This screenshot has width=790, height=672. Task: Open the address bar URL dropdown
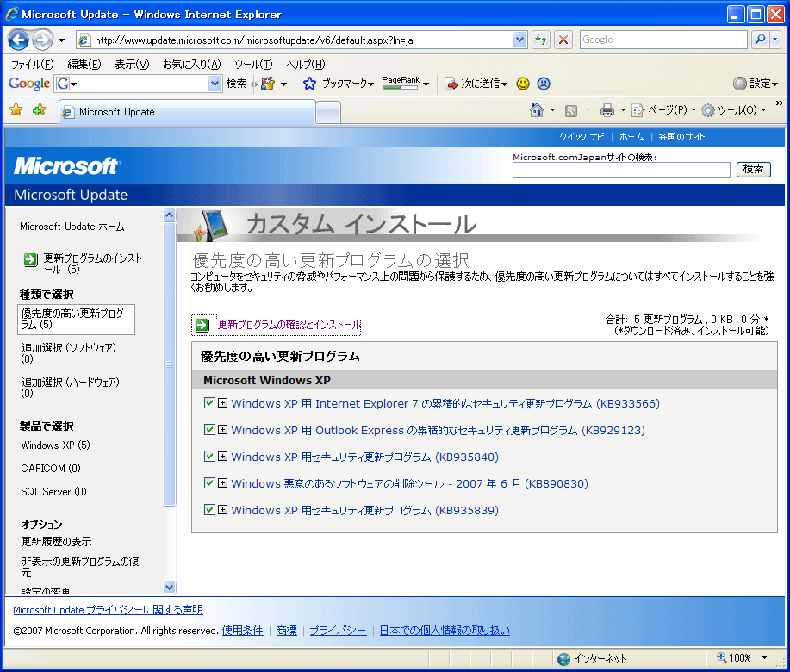tap(520, 40)
